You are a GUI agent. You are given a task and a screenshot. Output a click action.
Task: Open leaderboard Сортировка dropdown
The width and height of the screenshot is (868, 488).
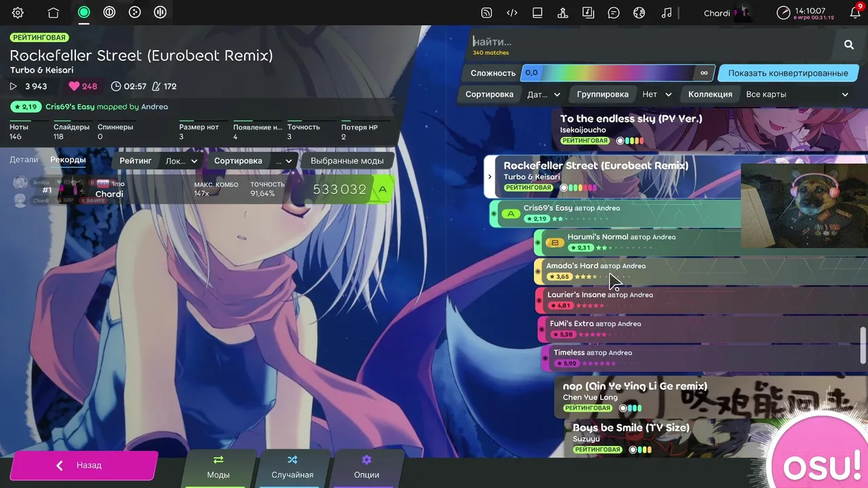tap(283, 161)
